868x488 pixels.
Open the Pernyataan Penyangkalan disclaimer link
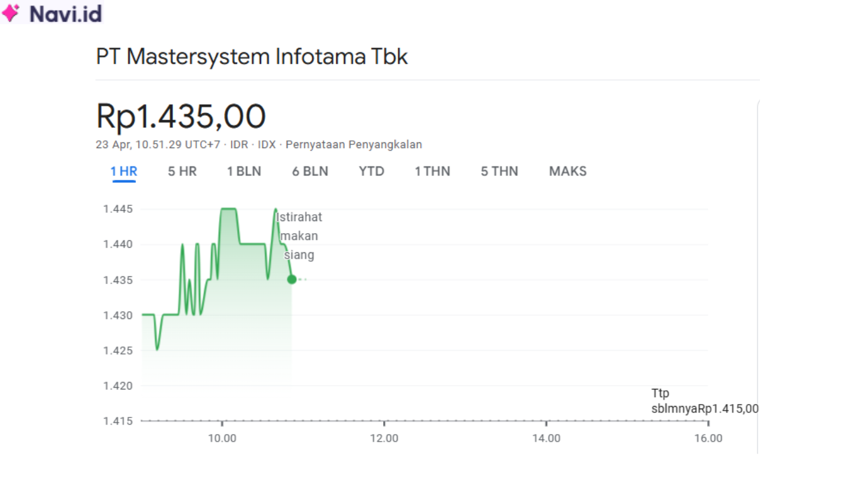coord(354,144)
